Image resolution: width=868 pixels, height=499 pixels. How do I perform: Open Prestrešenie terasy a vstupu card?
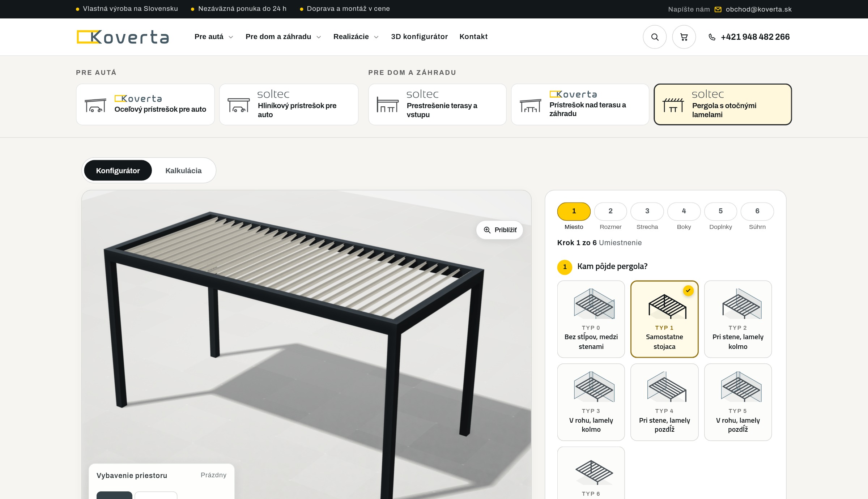coord(437,105)
